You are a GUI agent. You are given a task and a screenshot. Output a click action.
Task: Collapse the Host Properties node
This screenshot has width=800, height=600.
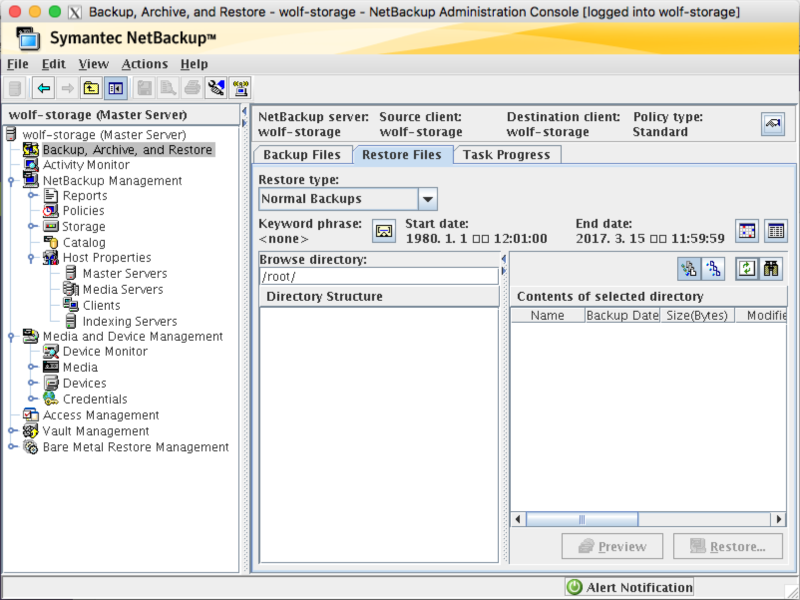pyautogui.click(x=32, y=258)
